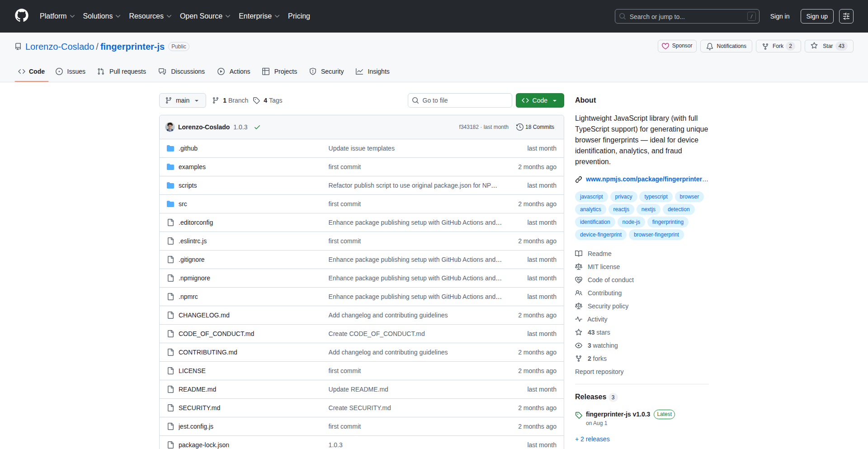Image resolution: width=868 pixels, height=449 pixels.
Task: Click Report repository
Action: tap(599, 372)
